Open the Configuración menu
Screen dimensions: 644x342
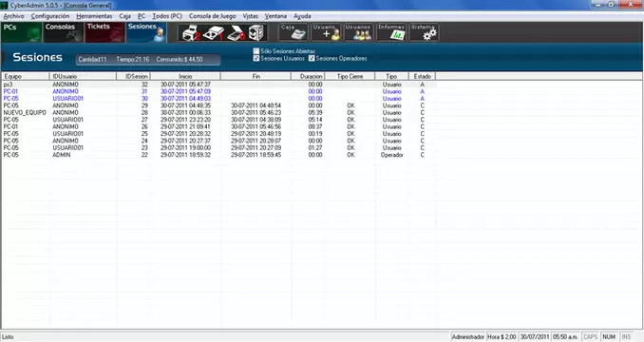[50, 16]
